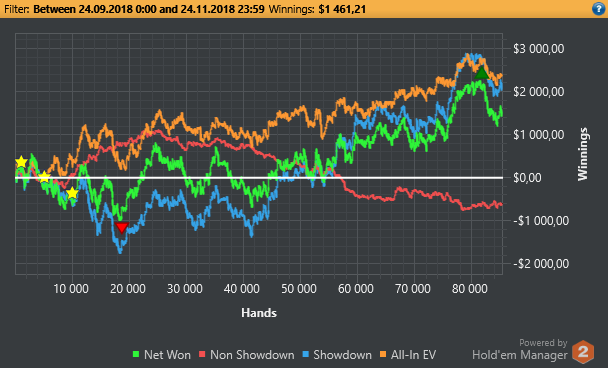Click the Winnings $1 461,21 value
This screenshot has height=368, width=608.
342,9
